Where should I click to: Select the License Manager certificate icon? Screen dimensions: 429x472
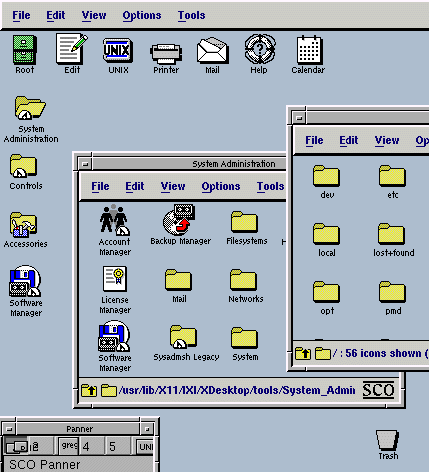coord(115,279)
